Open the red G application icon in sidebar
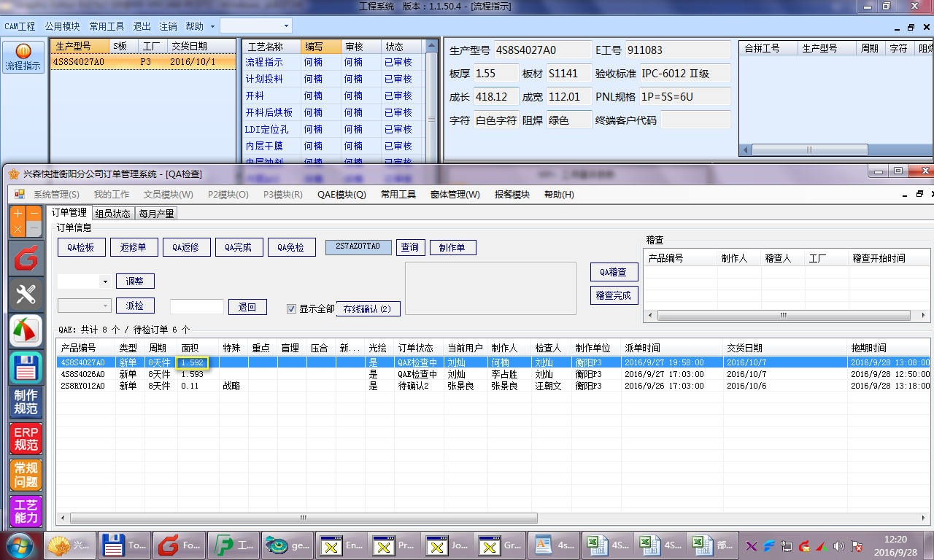 pos(26,258)
